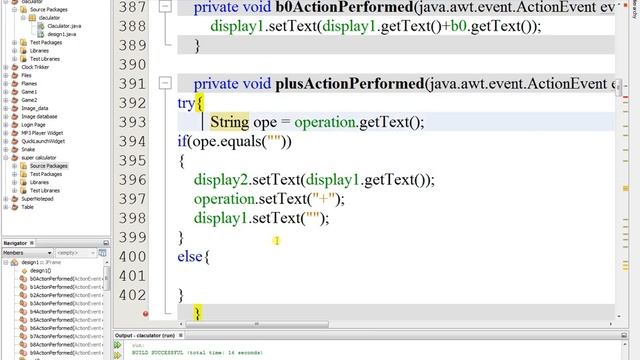The height and width of the screenshot is (360, 640).
Task: Click the Clock Trikker project icon
Action: [x=15, y=67]
